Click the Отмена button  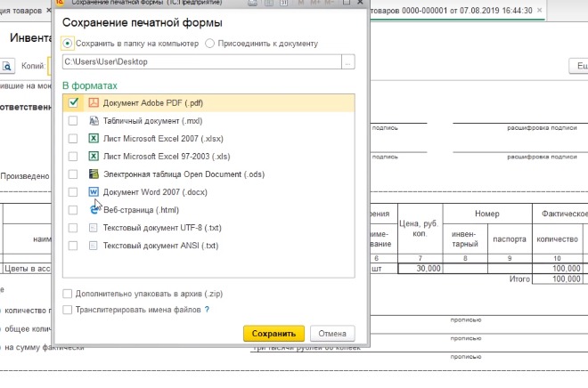coord(332,333)
